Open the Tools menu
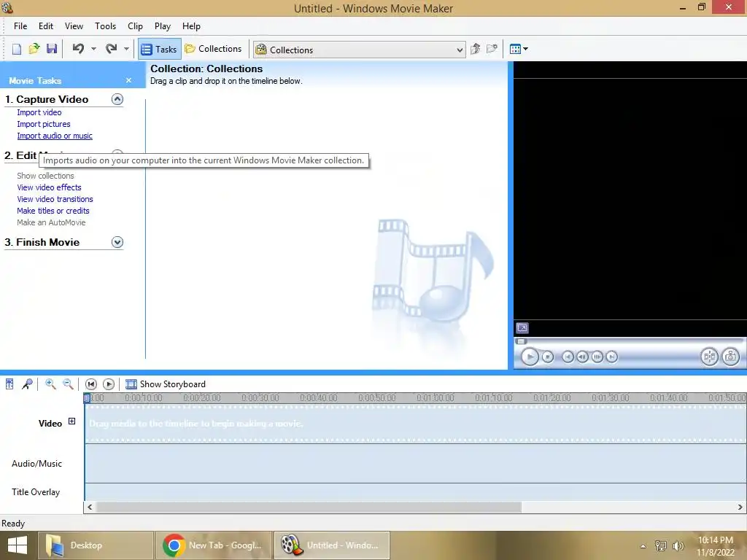Screen dimensions: 747x560 click(105, 26)
